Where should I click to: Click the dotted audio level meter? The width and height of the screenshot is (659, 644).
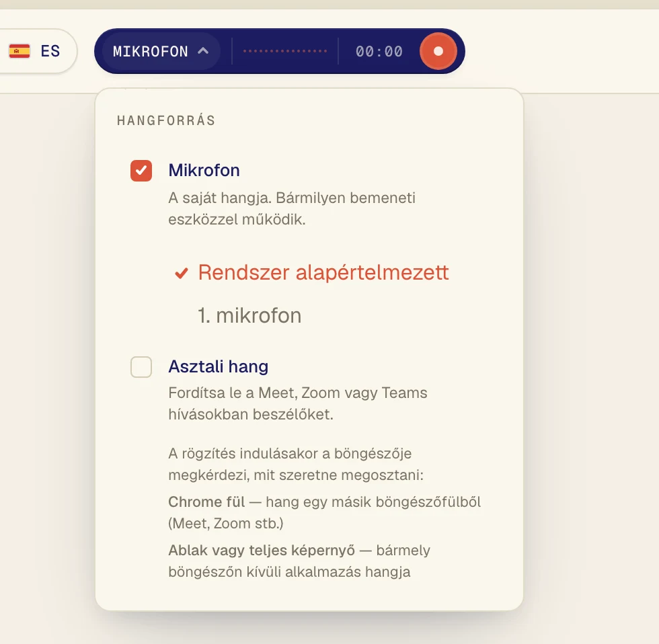285,51
